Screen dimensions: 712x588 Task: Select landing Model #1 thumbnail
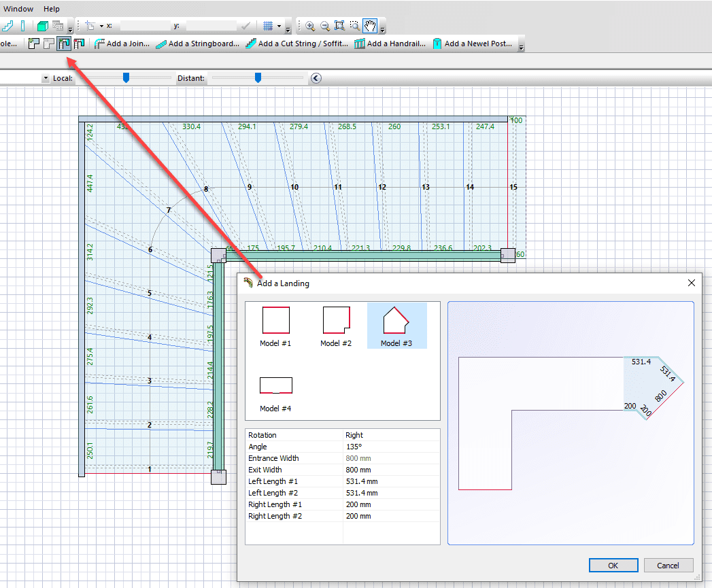(x=275, y=326)
